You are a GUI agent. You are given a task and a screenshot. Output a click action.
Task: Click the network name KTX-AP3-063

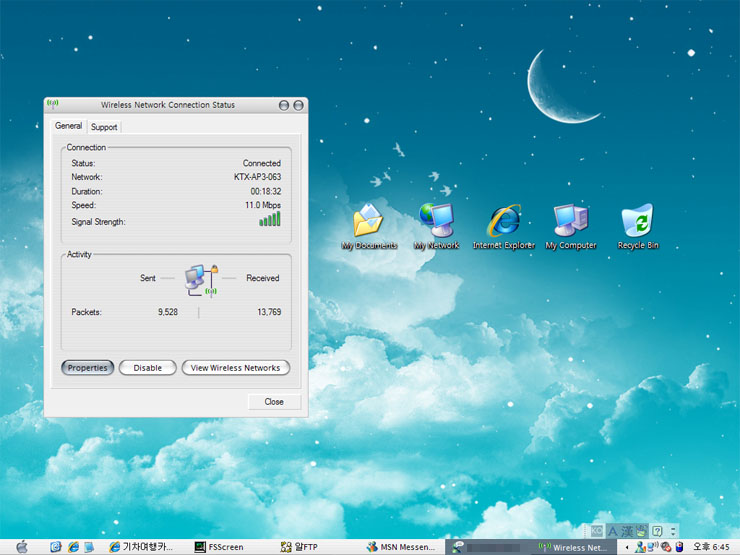pyautogui.click(x=257, y=177)
